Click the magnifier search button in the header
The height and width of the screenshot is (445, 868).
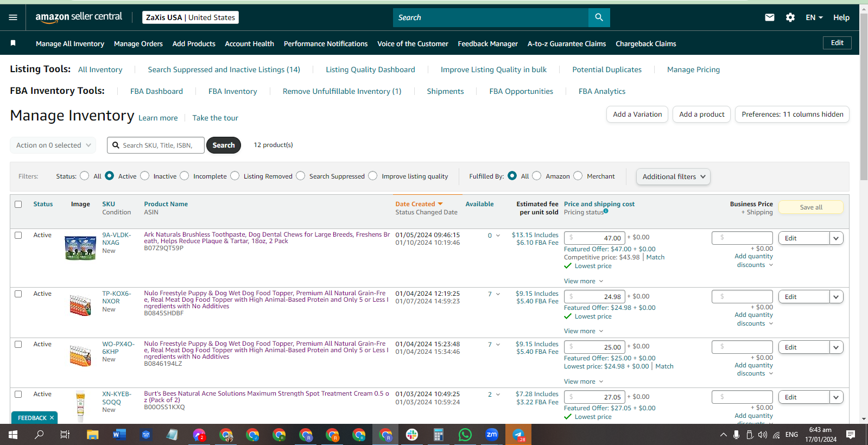(599, 17)
